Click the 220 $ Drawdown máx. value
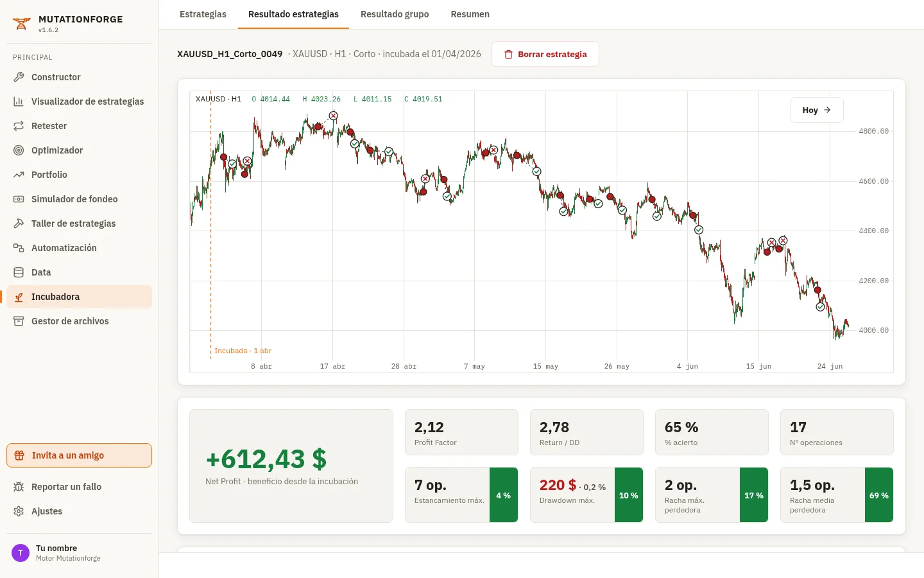 (x=558, y=485)
